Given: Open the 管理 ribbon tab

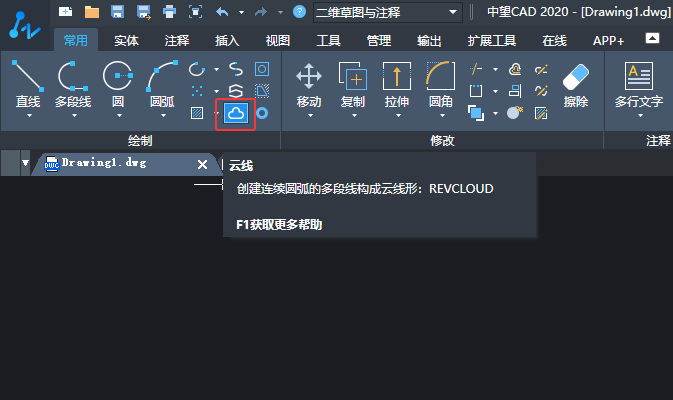Looking at the screenshot, I should coord(379,40).
